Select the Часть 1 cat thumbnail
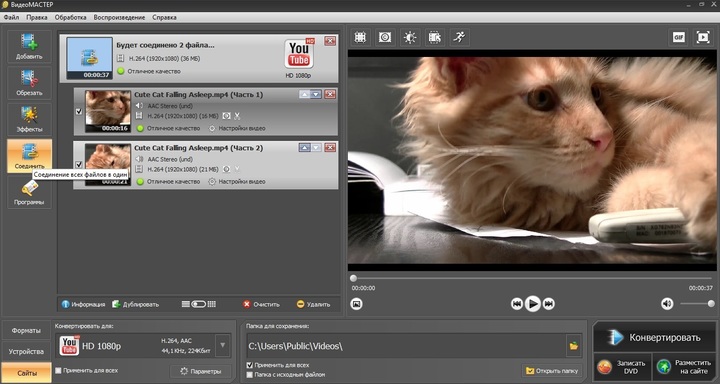Image resolution: width=720 pixels, height=384 pixels. pyautogui.click(x=108, y=111)
